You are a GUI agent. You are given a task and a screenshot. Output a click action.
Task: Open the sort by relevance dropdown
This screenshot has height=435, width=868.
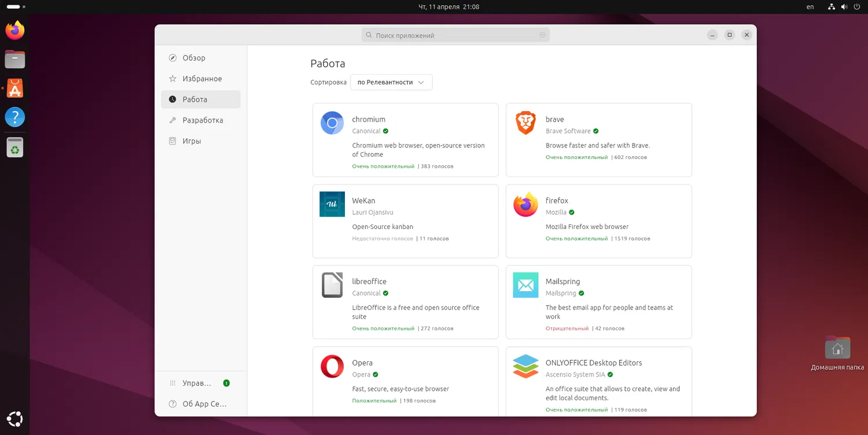tap(391, 82)
